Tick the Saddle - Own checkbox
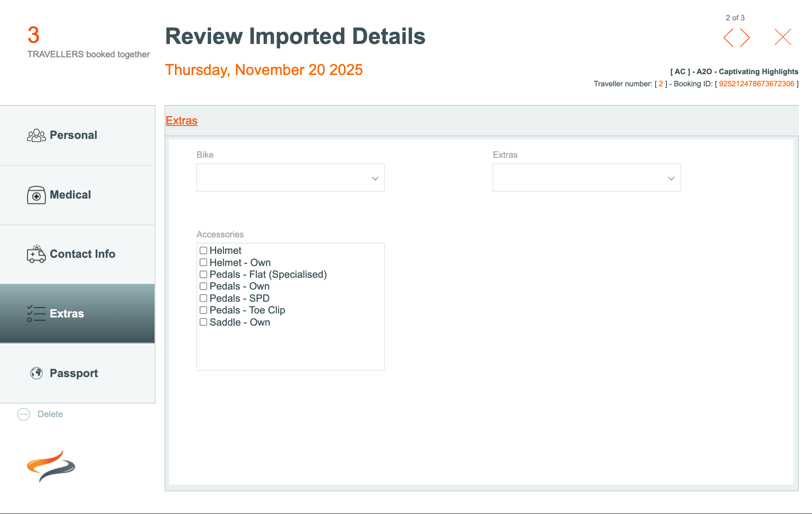This screenshot has width=812, height=514. [x=203, y=322]
